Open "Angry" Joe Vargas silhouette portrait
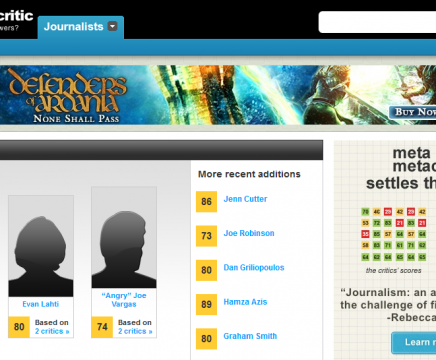Viewport: 436px width, 360px height. [x=124, y=237]
